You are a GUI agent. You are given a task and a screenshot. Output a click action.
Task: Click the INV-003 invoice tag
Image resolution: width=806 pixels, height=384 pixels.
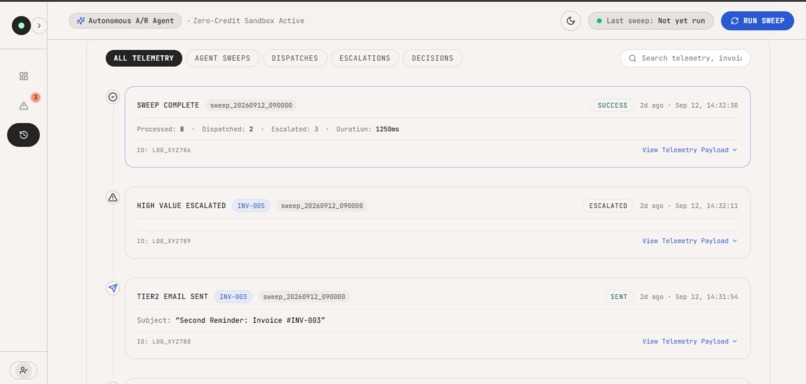(x=233, y=297)
